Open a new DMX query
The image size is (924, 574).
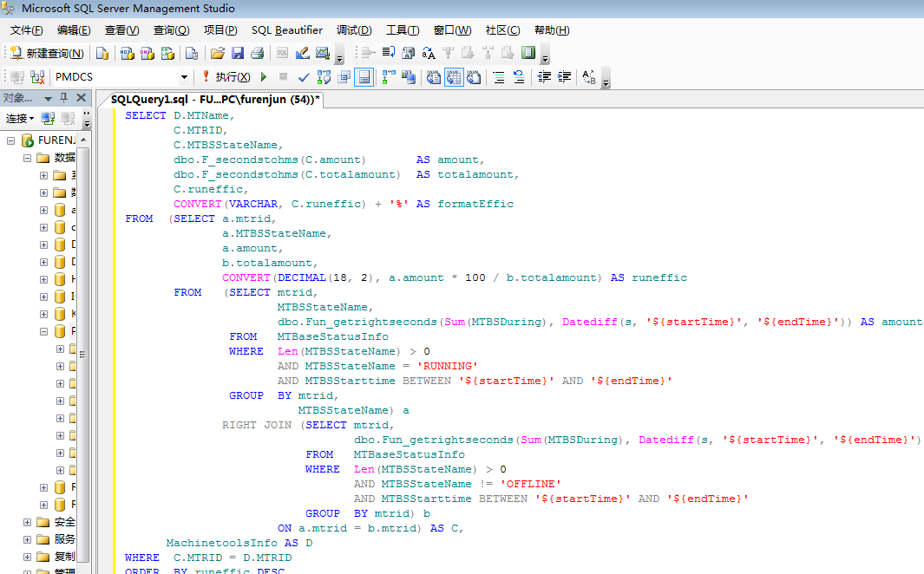coord(147,54)
